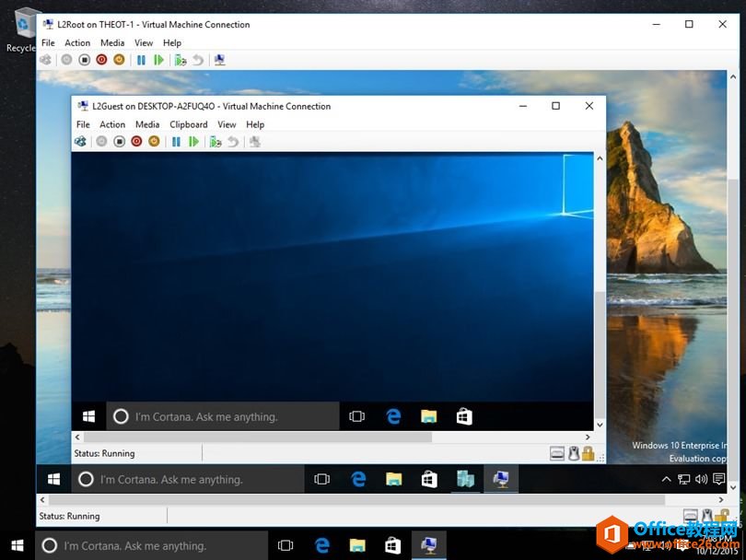Open Task View on host taskbar
This screenshot has height=560, width=746.
(286, 545)
